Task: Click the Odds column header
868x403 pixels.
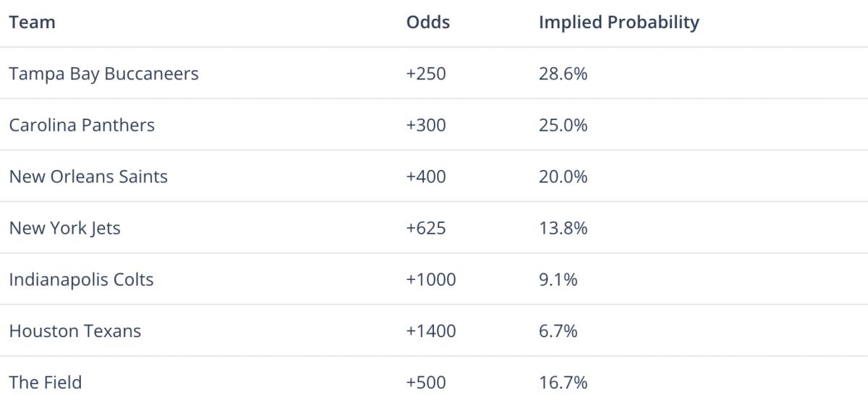Action: [428, 22]
